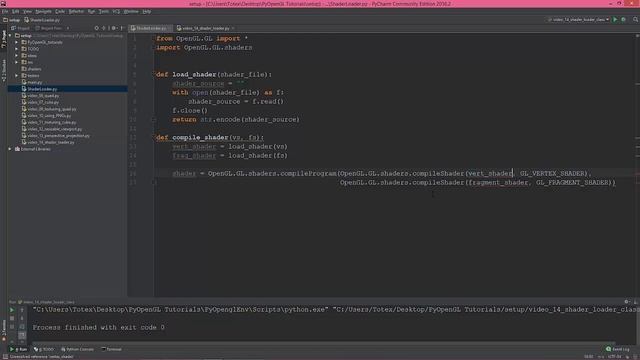Image resolution: width=640 pixels, height=360 pixels.
Task: Select video_07_cube.py in project tree
Action: (40, 102)
